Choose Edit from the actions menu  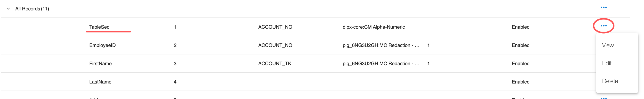[x=606, y=63]
